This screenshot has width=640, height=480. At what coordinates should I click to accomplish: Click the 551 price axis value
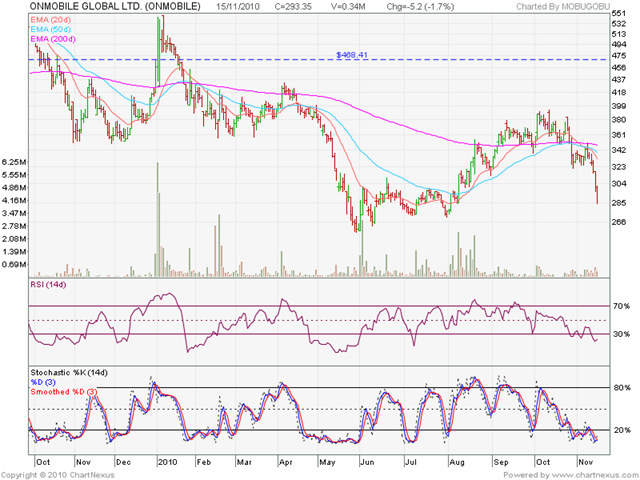click(x=619, y=13)
